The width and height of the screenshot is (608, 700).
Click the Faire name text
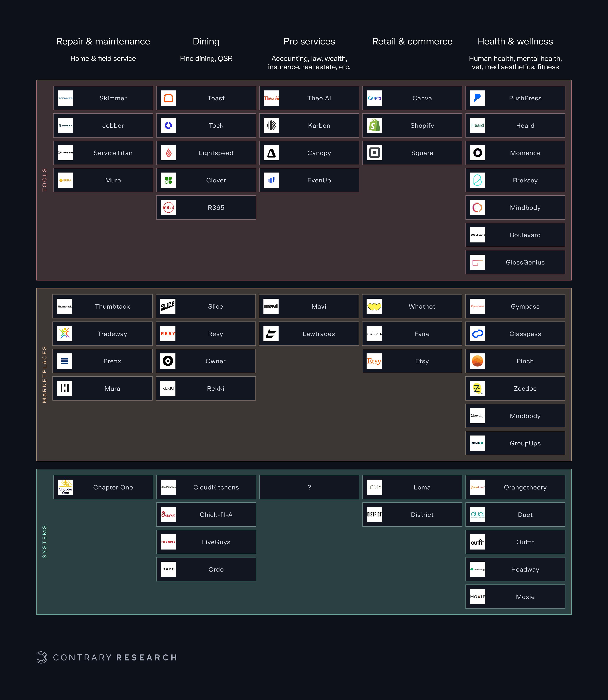pyautogui.click(x=422, y=334)
